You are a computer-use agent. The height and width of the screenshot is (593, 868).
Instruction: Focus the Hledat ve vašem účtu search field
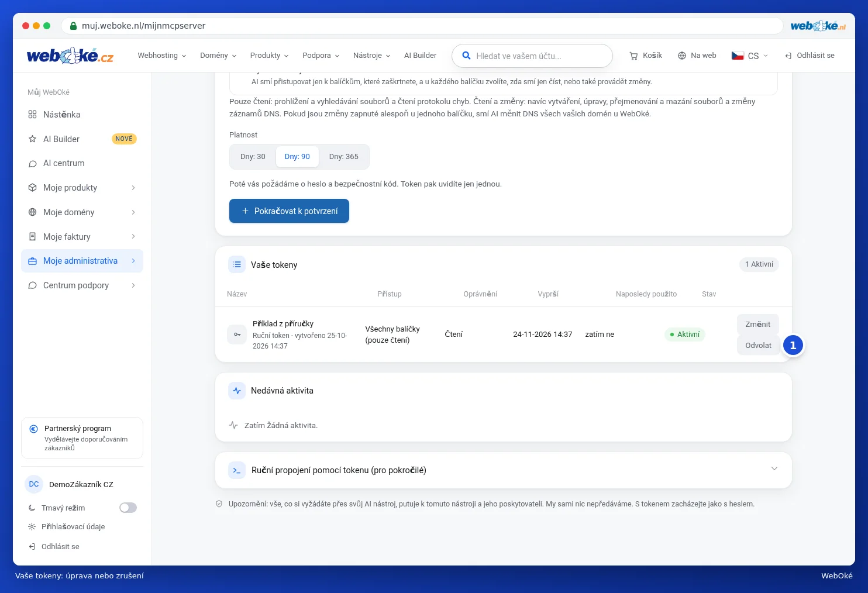tap(532, 56)
